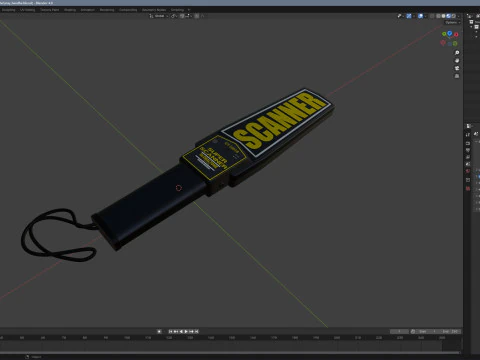Screen dimensions: 480x360
Task: Open the Render properties tab icon
Action: (468, 143)
